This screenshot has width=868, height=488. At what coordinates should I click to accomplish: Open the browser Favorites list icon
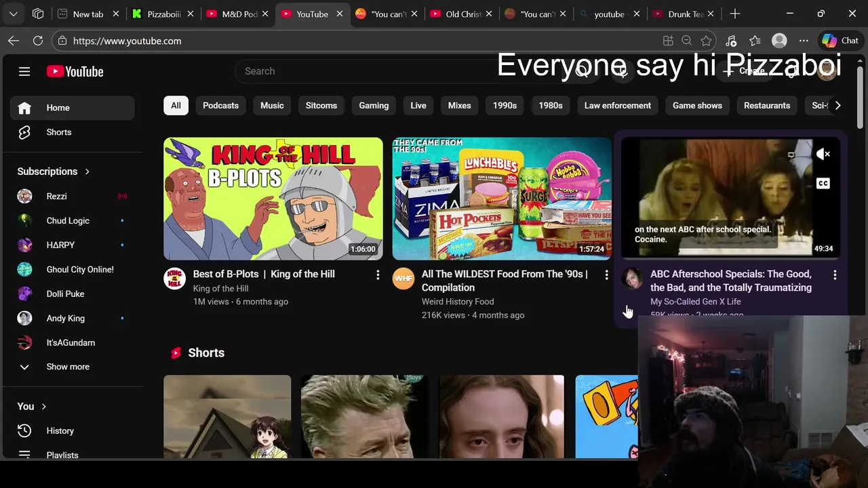(755, 41)
